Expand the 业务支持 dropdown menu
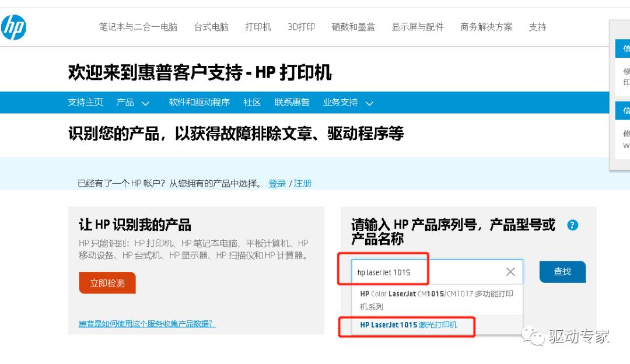The image size is (630, 364). [349, 102]
